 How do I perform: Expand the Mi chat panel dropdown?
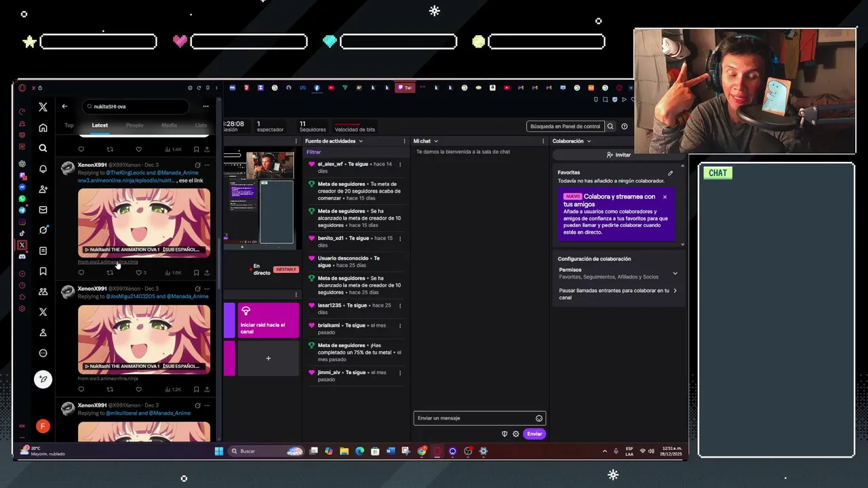click(x=435, y=141)
